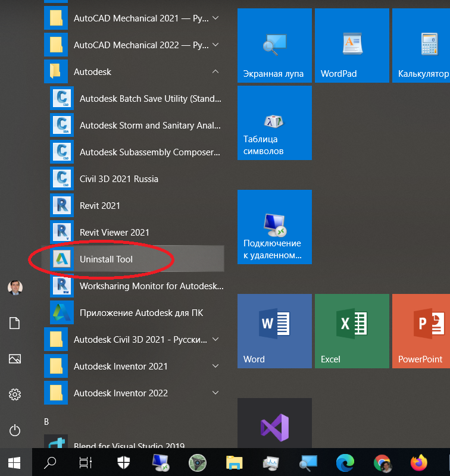
Task: Launch the Word tile
Action: pyautogui.click(x=274, y=331)
